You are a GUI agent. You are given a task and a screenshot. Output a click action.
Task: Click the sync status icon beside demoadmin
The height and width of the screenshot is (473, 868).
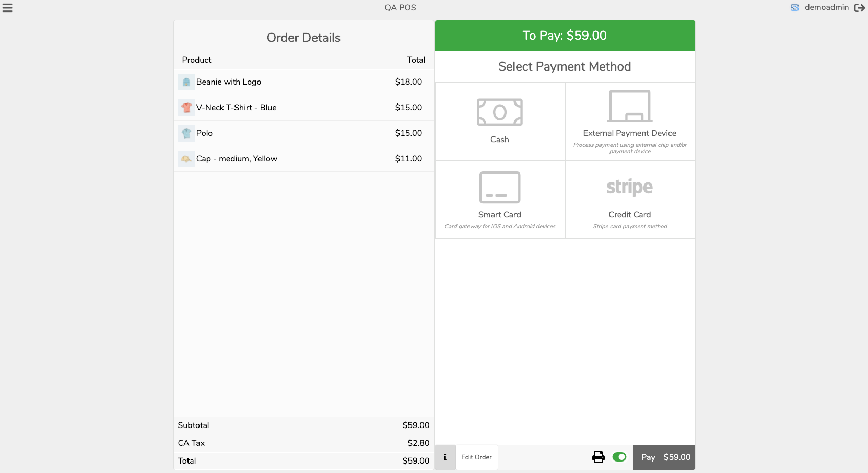click(x=794, y=8)
